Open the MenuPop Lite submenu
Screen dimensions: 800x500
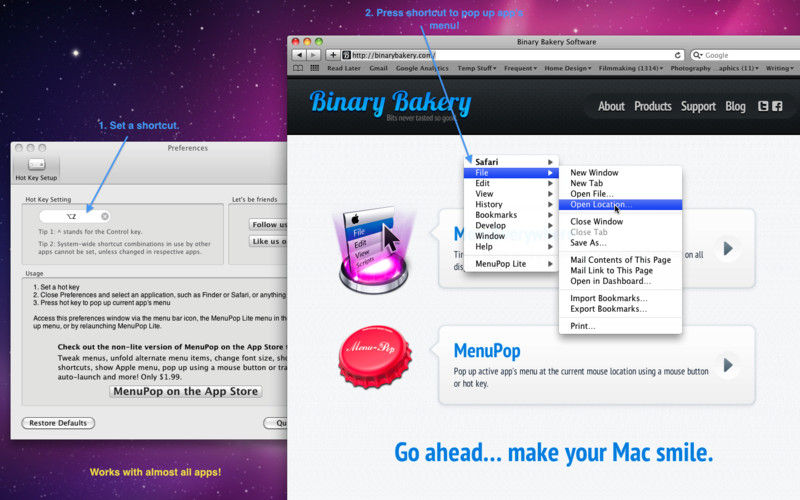click(x=511, y=264)
